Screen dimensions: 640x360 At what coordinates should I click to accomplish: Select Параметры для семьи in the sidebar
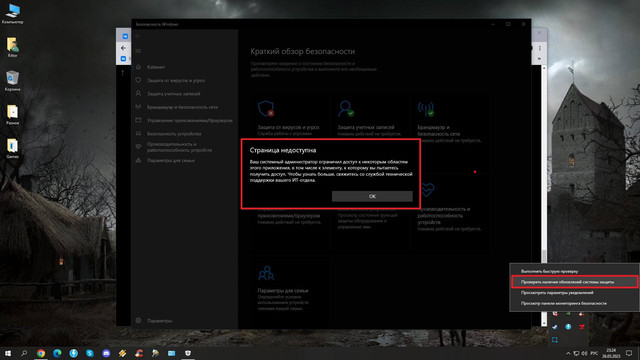pos(171,161)
